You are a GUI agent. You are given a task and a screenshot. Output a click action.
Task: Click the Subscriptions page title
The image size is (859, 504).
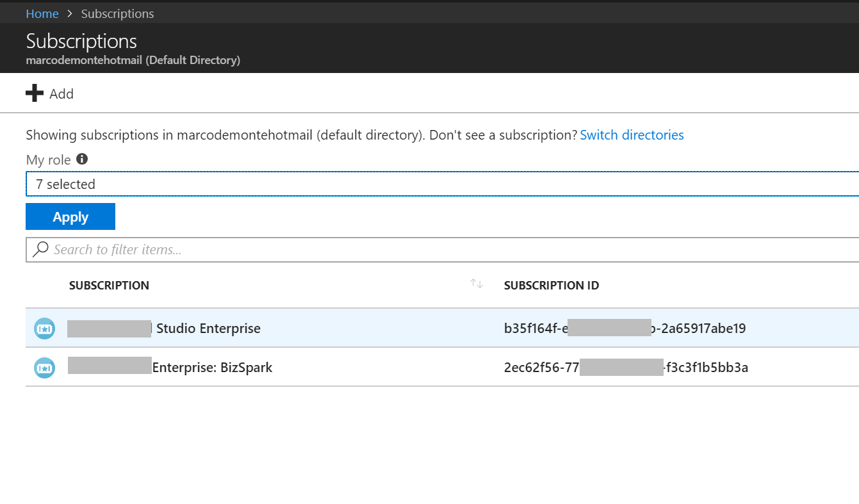click(x=81, y=41)
